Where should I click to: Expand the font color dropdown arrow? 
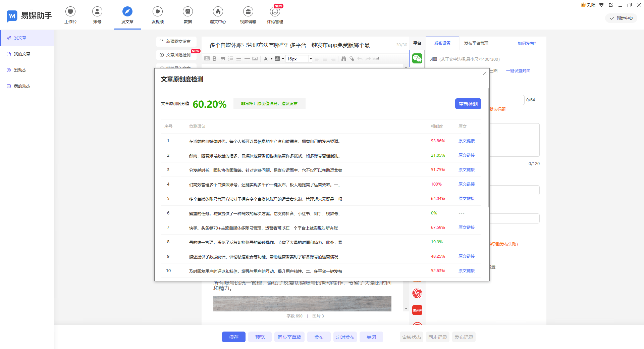[271, 59]
